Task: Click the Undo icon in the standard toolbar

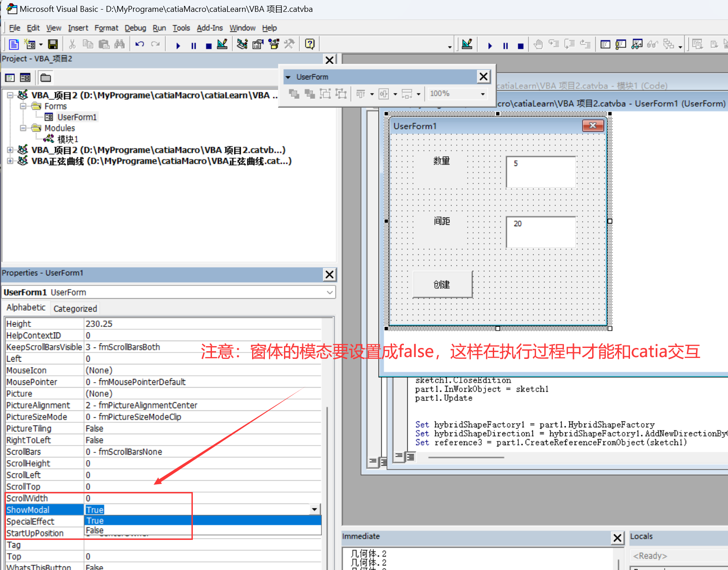Action: [x=140, y=44]
